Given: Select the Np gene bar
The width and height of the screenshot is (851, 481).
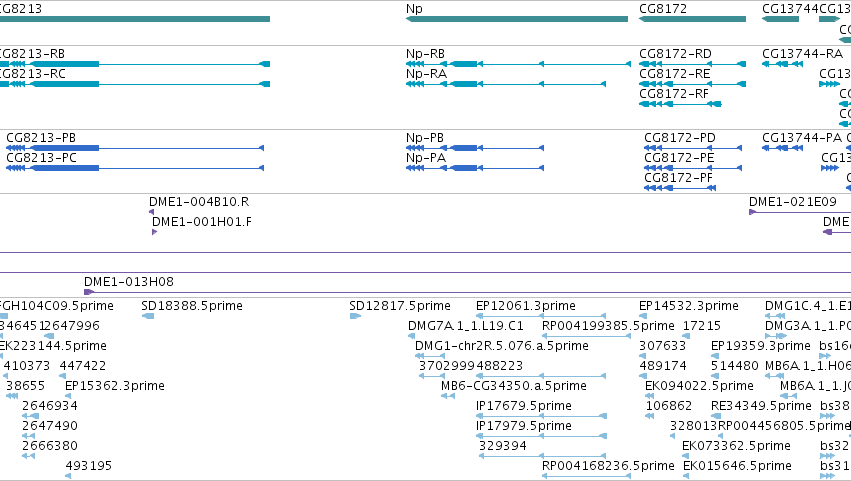Looking at the screenshot, I should (x=517, y=19).
